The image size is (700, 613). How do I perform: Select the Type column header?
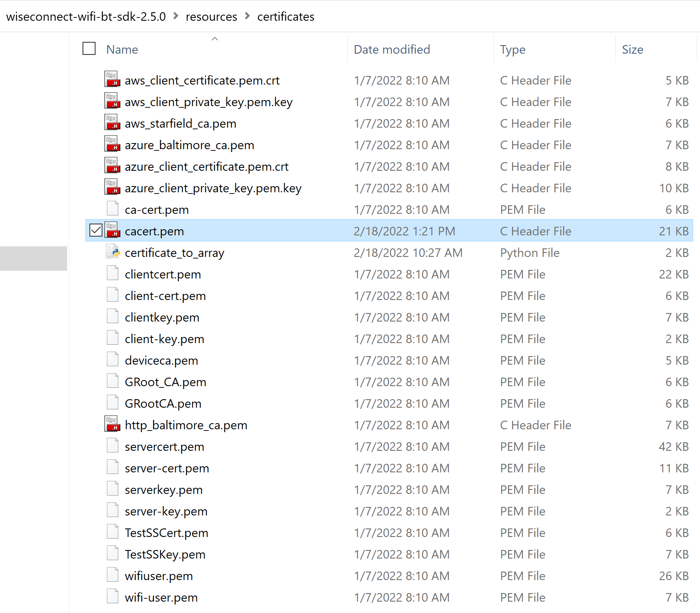512,49
